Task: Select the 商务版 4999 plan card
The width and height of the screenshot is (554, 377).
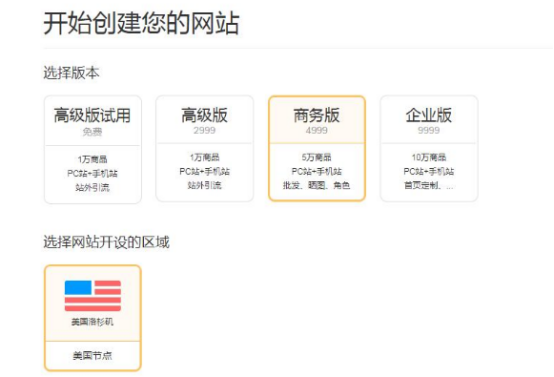Action: [317, 148]
